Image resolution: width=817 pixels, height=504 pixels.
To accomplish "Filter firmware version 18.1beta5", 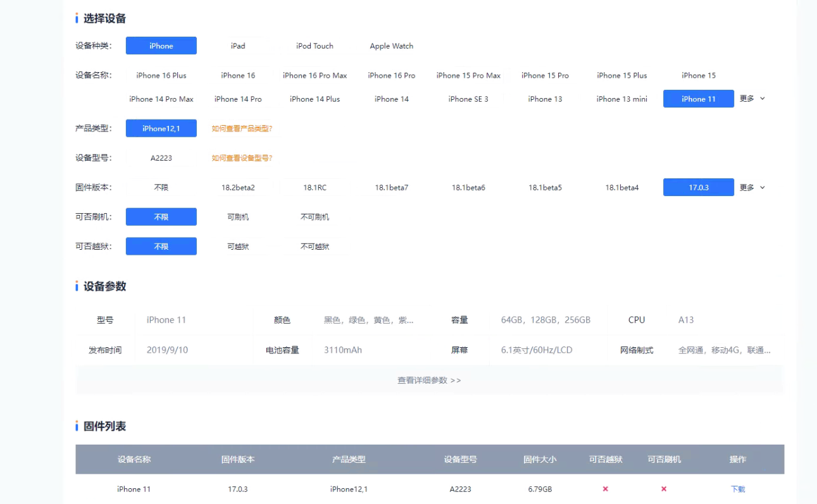I will pos(545,187).
